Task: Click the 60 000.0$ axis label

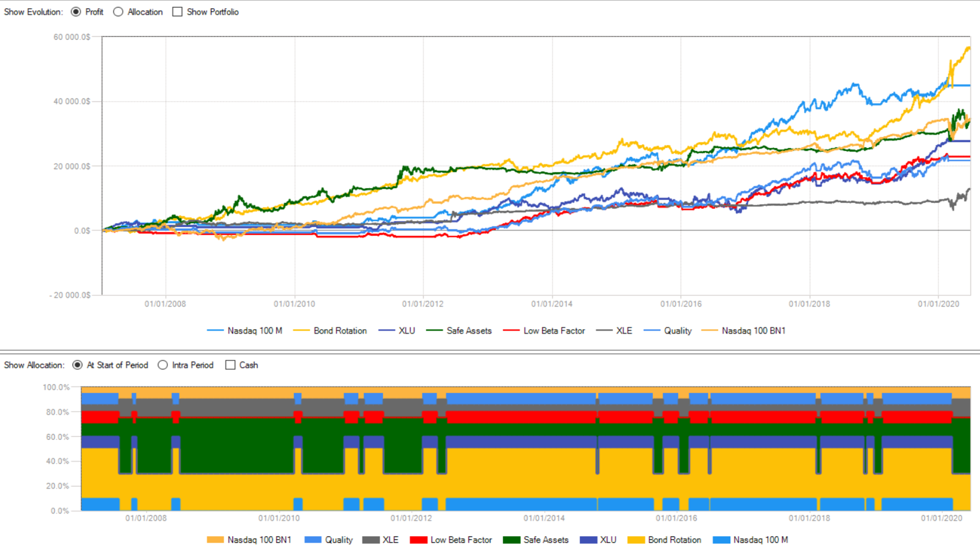Action: point(72,37)
